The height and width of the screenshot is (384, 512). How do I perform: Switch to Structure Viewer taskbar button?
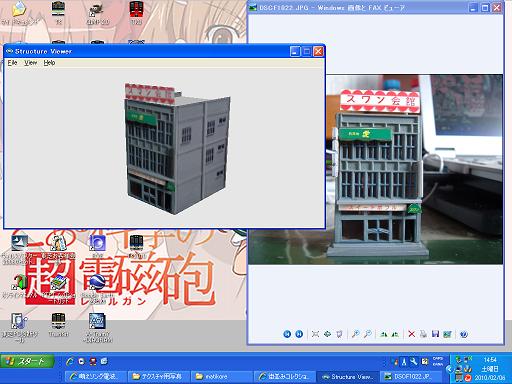(348, 377)
